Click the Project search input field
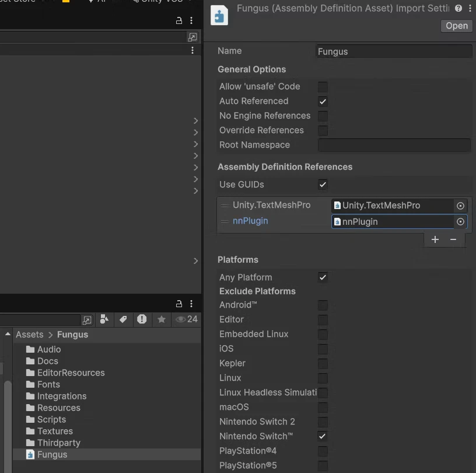The height and width of the screenshot is (473, 476). click(x=40, y=320)
